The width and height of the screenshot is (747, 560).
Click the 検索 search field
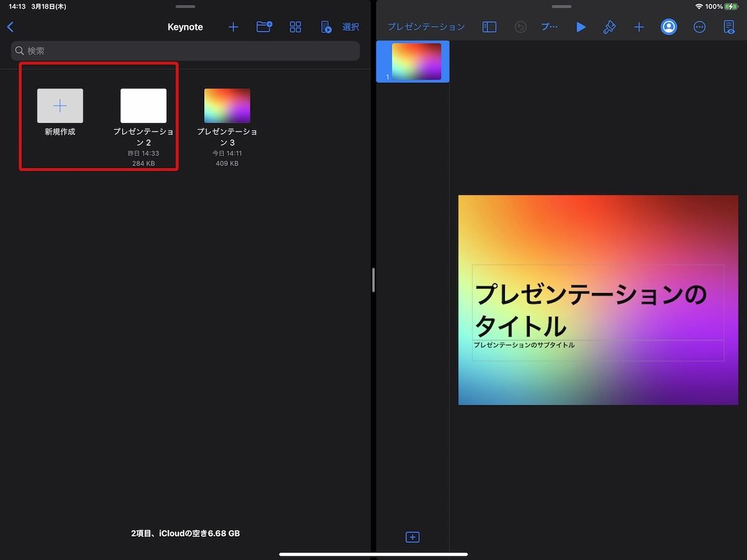point(186,51)
